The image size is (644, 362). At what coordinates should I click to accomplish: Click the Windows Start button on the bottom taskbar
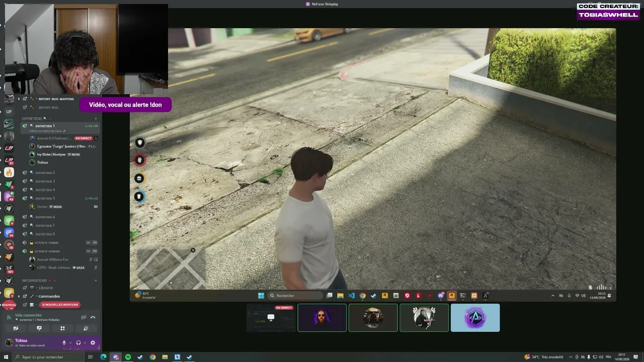point(6,357)
